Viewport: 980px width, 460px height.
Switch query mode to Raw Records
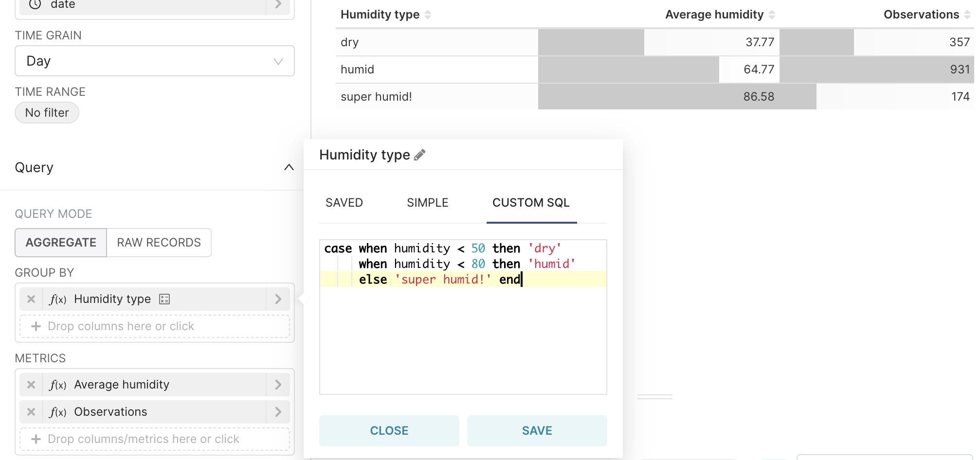click(159, 243)
